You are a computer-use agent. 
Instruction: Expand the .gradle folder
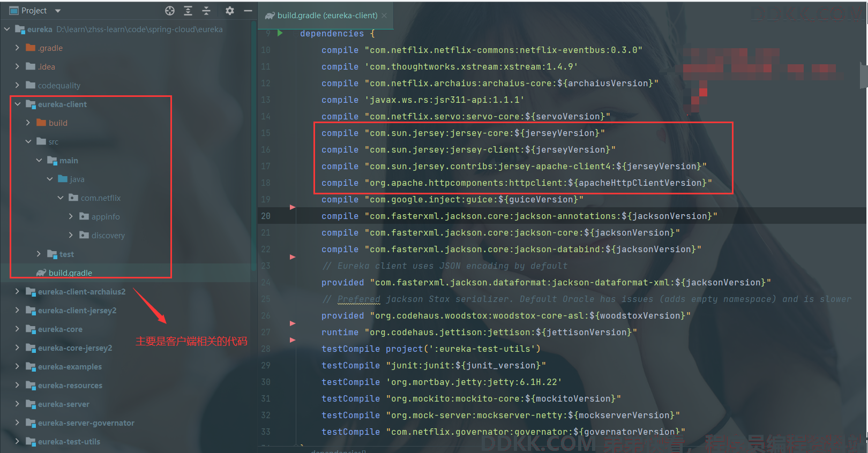pos(18,48)
